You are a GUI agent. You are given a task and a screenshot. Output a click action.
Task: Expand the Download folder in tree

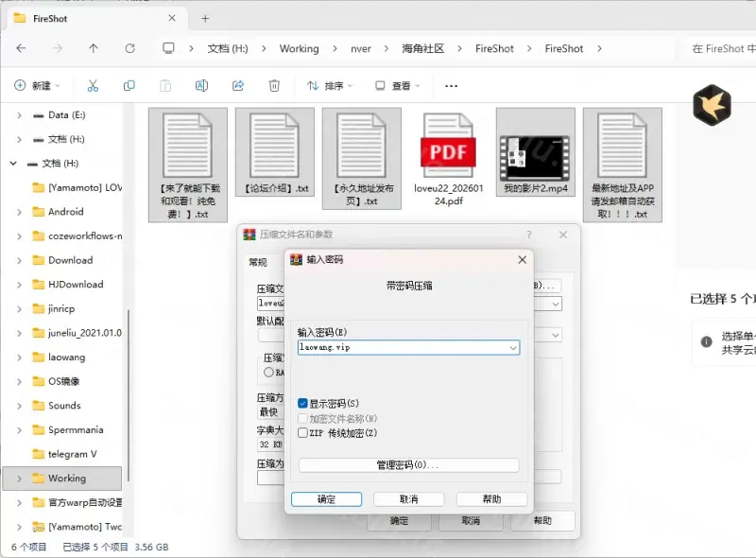[x=19, y=260]
